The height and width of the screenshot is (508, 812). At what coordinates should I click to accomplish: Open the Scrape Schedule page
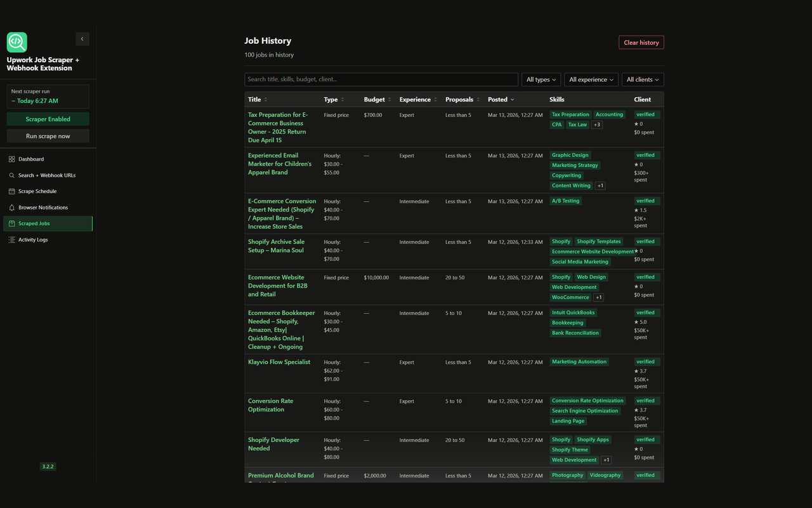48,191
